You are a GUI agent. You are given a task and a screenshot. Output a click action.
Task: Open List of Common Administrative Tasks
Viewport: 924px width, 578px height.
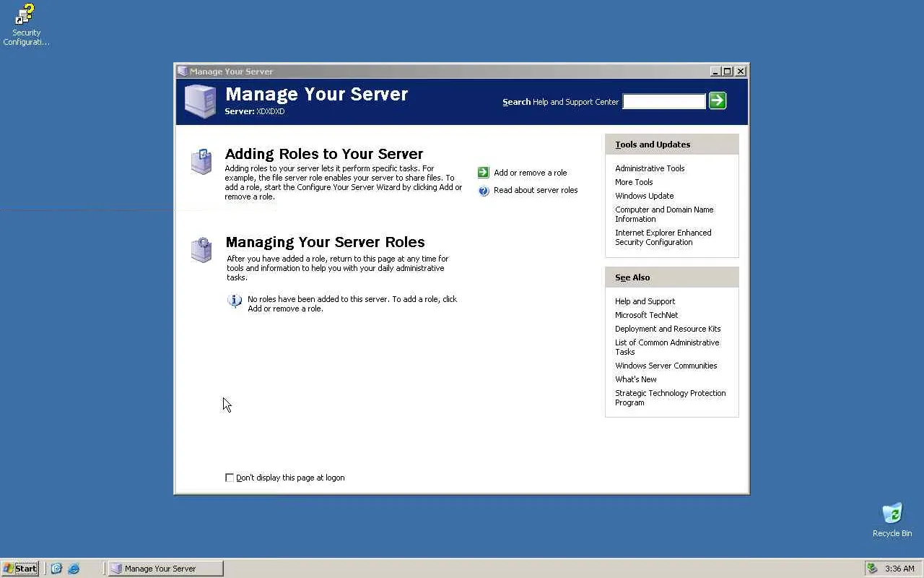[x=667, y=348]
